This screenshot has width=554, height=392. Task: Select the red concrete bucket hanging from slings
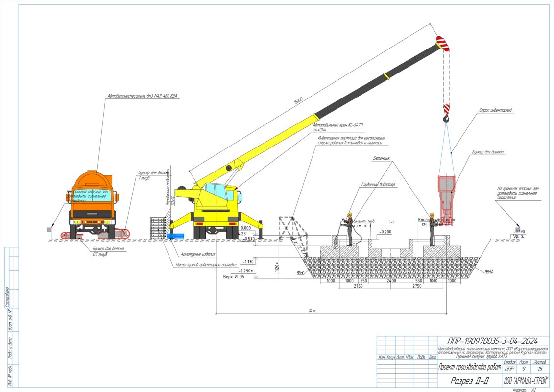click(x=447, y=200)
